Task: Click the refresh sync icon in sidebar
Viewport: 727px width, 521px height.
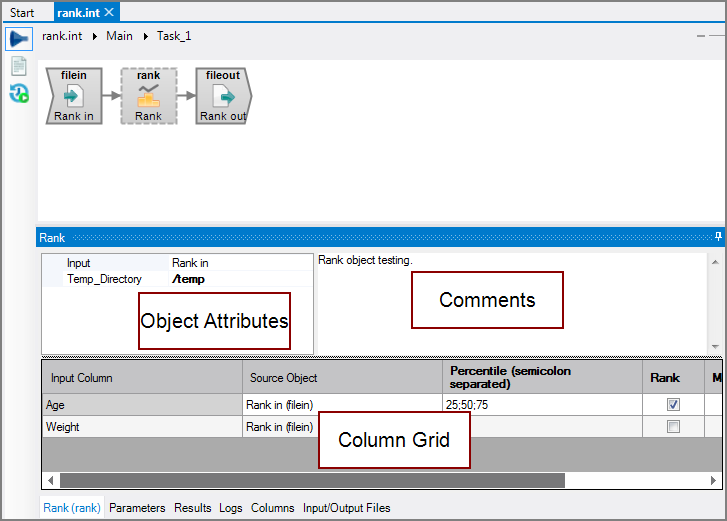Action: [x=18, y=93]
